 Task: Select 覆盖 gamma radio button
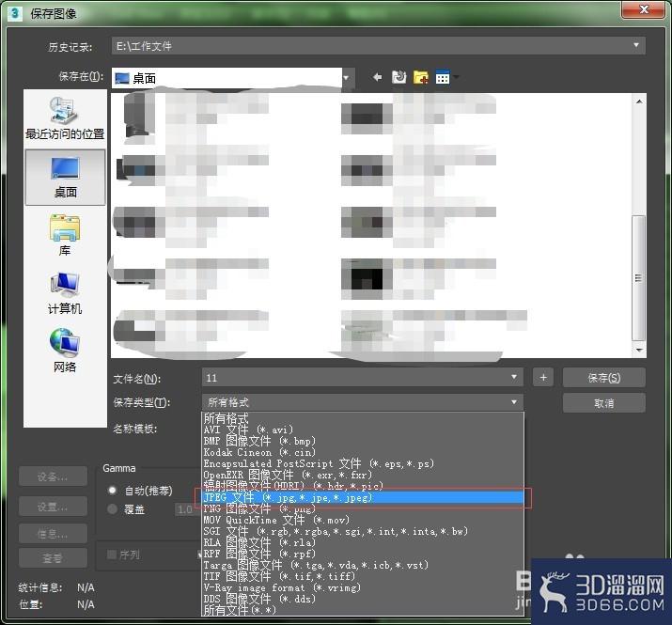click(x=113, y=509)
